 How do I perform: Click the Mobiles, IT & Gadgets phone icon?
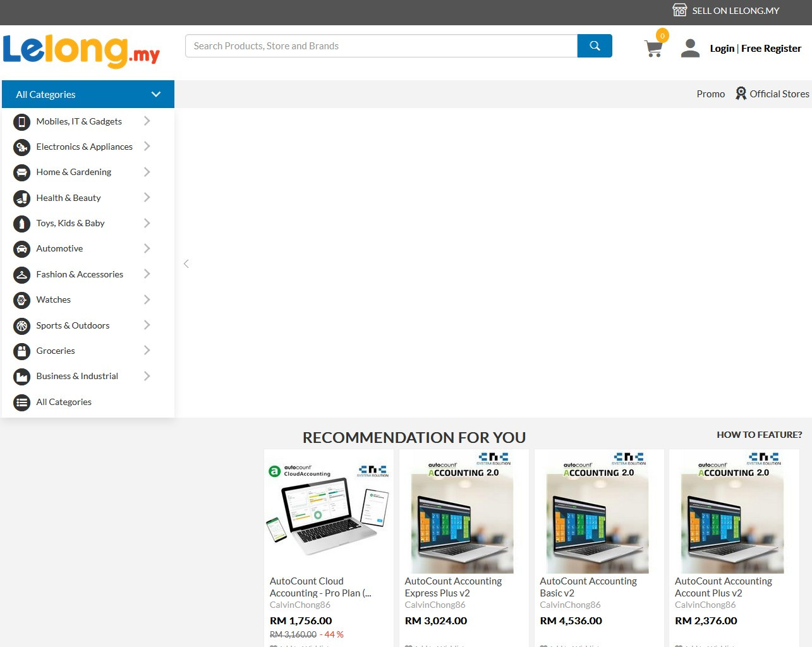pyautogui.click(x=21, y=121)
